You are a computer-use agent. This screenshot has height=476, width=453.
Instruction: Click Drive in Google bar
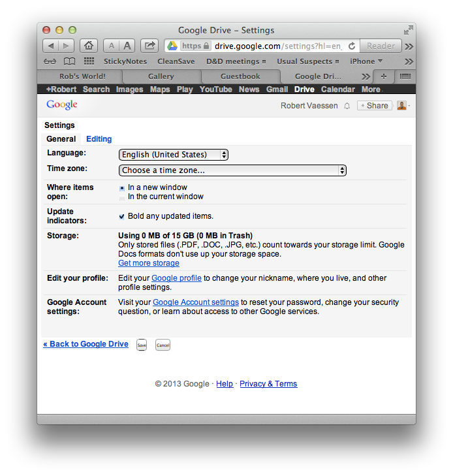point(304,89)
